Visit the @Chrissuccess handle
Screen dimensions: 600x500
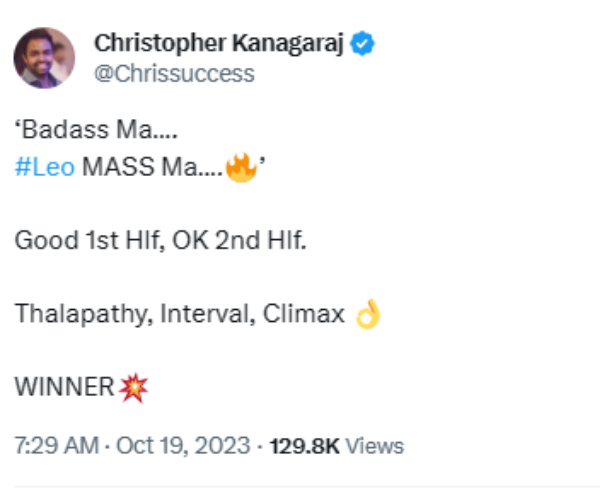pyautogui.click(x=173, y=74)
